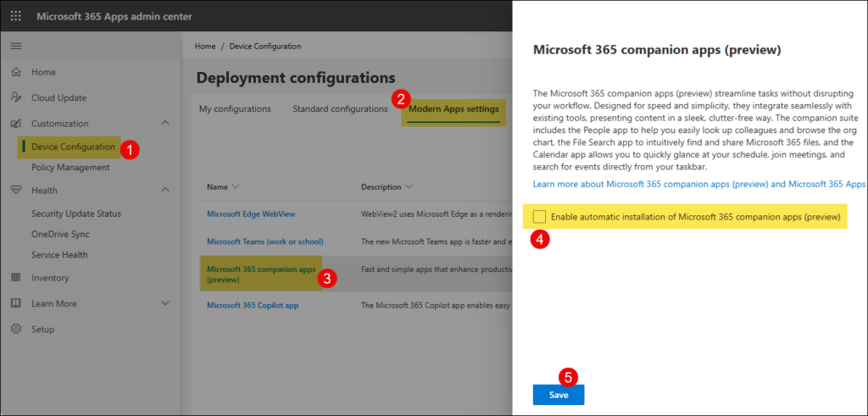Collapse the Customization section chevron
Screen dimensions: 868x416
(164, 124)
